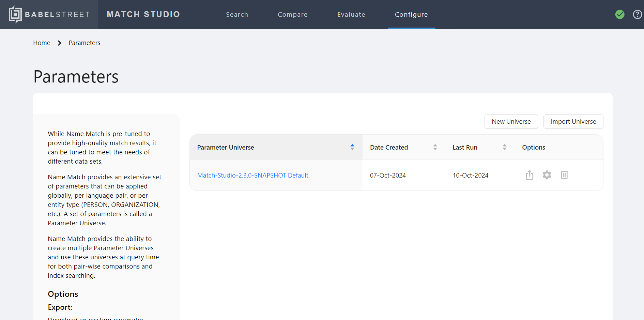Open the Compare tab
Image resolution: width=644 pixels, height=320 pixels.
tap(293, 14)
